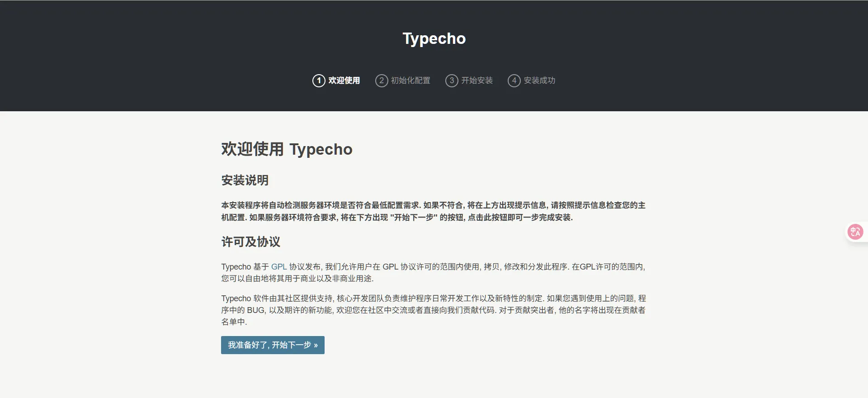Click the step 4 circle number icon
Viewport: 868px width, 398px height.
tap(514, 81)
